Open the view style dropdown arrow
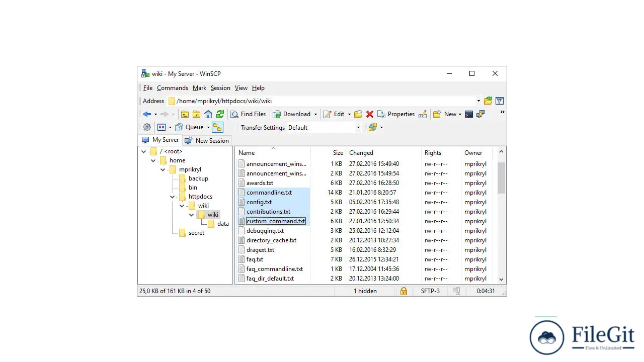Image resolution: width=644 pixels, height=362 pixels. 170,128
